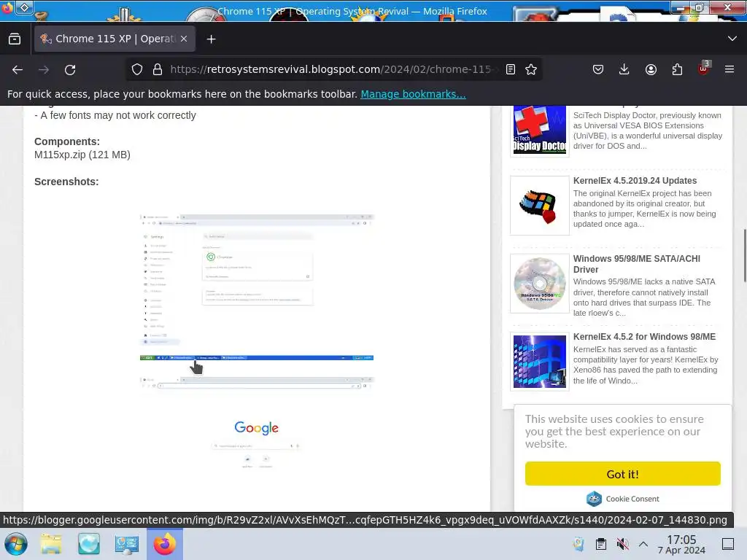This screenshot has height=560, width=747.
Task: Open the clipboard tray icon
Action: click(601, 544)
